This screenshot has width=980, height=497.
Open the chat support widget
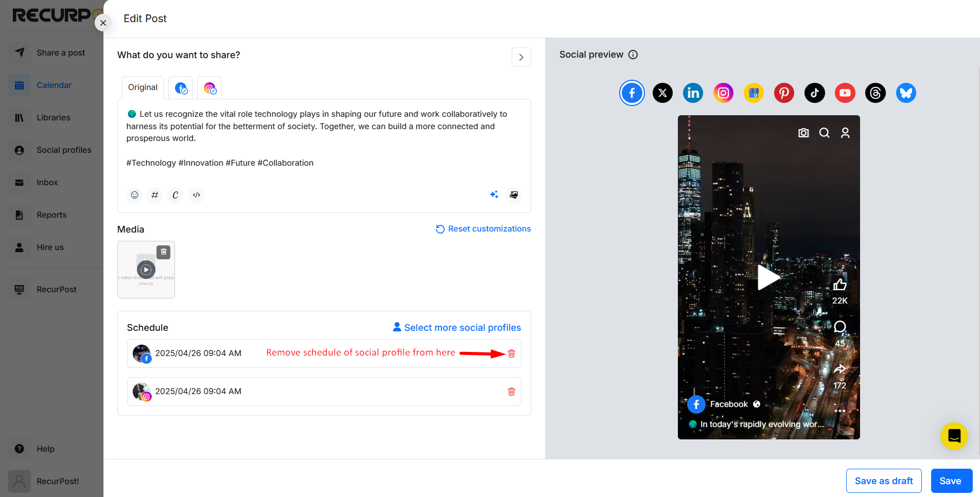(x=954, y=436)
